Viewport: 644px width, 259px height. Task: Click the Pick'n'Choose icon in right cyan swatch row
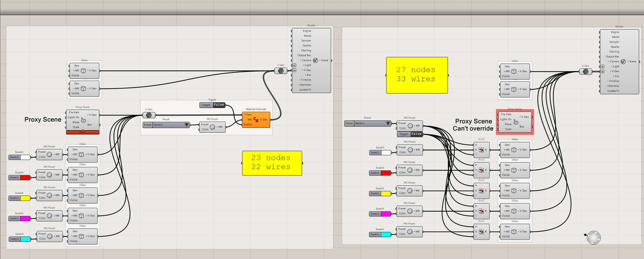pyautogui.click(x=481, y=231)
